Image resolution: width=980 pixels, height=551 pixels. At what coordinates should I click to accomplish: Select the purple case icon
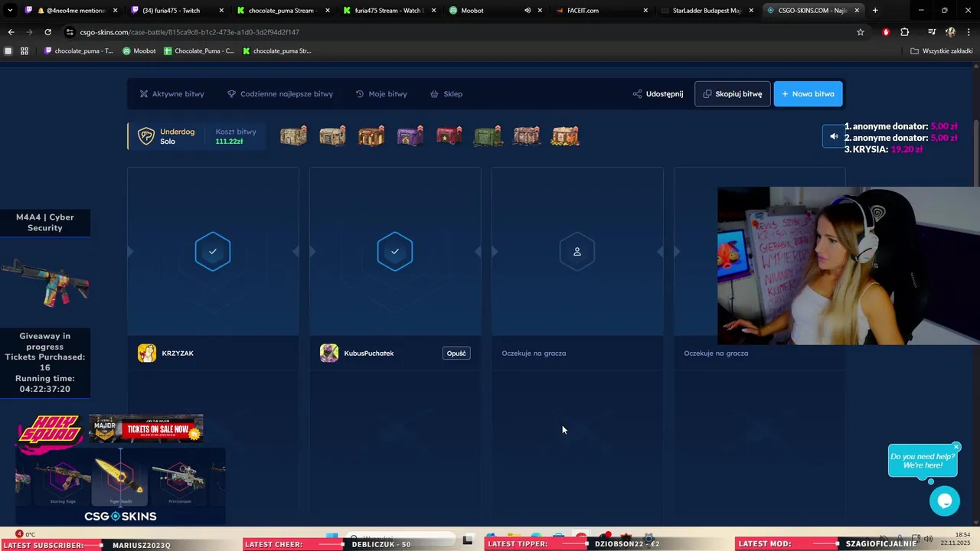pyautogui.click(x=410, y=136)
